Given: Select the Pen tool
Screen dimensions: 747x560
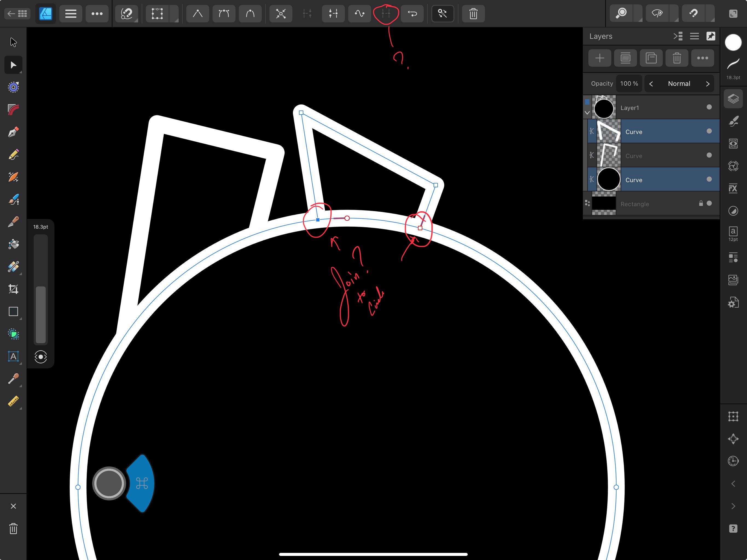Looking at the screenshot, I should pyautogui.click(x=13, y=132).
